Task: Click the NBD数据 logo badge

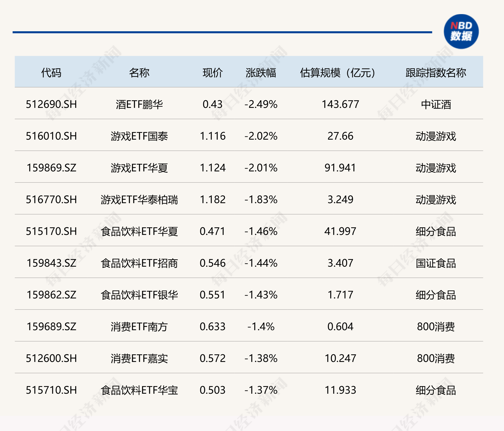Action: 461,32
